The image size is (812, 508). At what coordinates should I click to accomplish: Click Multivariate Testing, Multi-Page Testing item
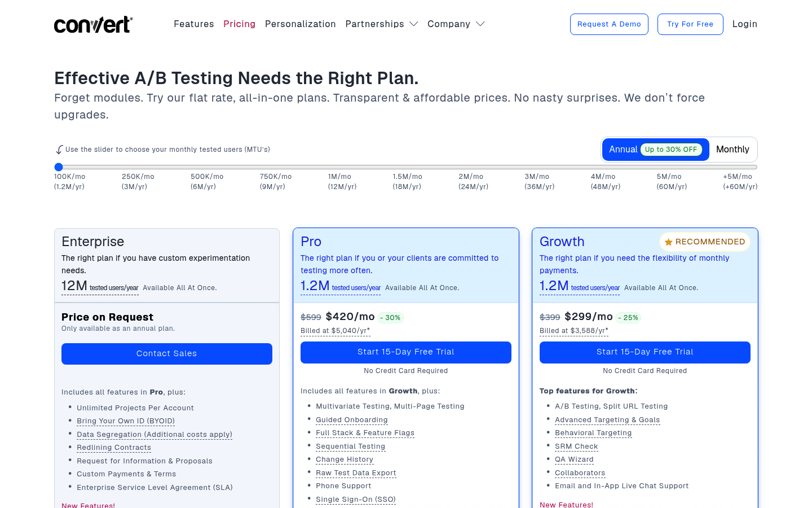click(x=390, y=406)
